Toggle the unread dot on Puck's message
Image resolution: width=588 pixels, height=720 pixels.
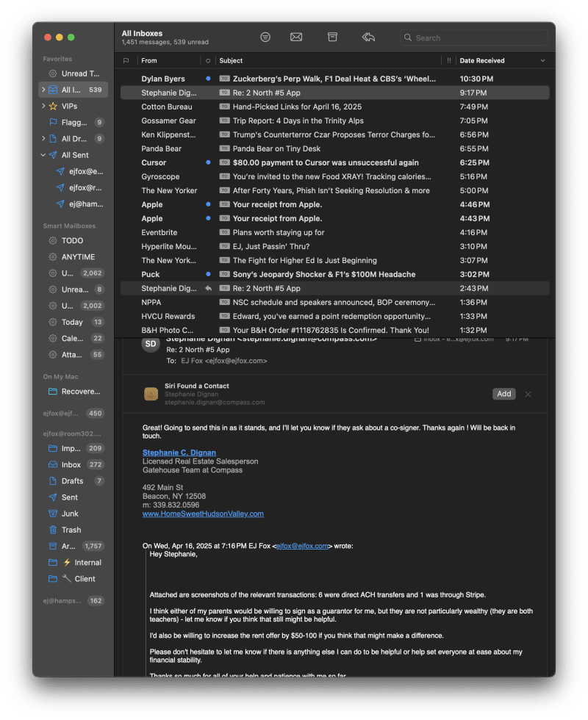click(x=209, y=274)
